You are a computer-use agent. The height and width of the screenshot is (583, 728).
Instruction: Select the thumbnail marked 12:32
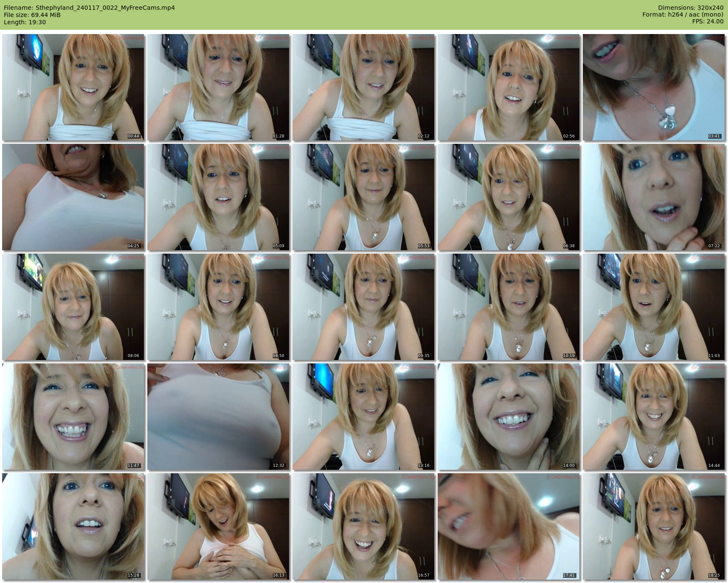pos(218,417)
